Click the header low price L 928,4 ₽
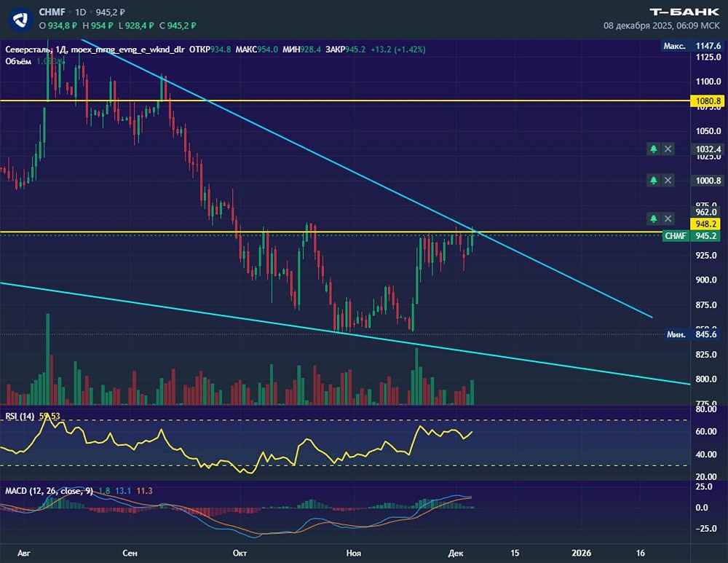Screen dimensions: 728x563 (x=136, y=25)
